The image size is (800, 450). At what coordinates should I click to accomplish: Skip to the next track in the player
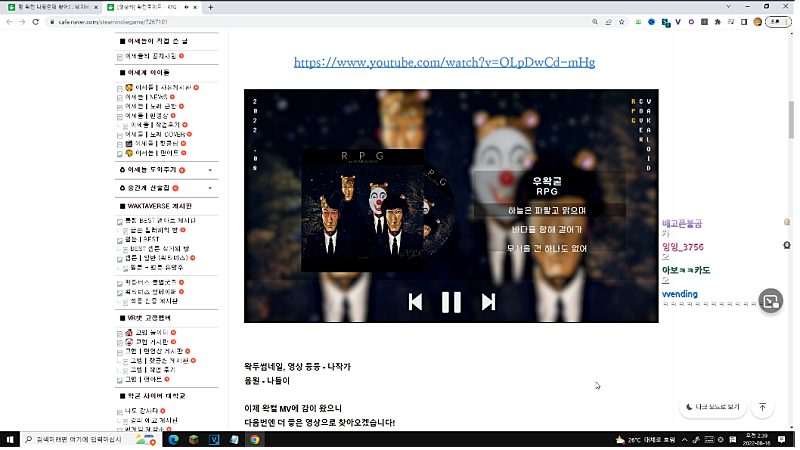488,302
